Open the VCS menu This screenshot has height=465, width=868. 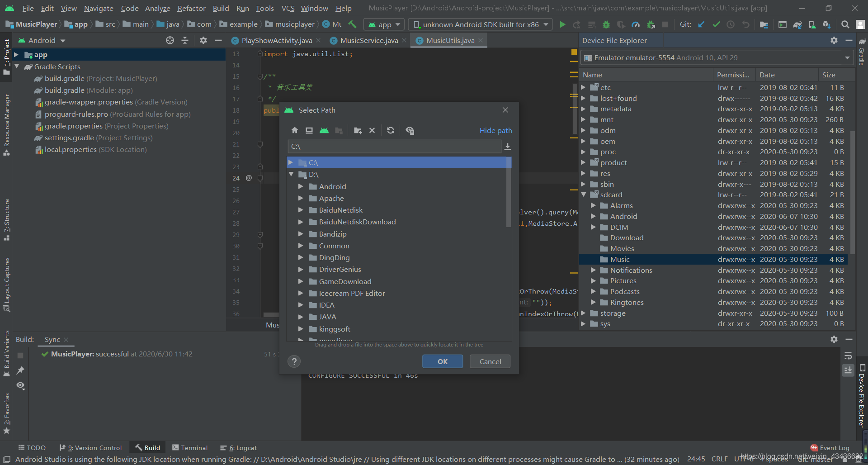coord(288,8)
